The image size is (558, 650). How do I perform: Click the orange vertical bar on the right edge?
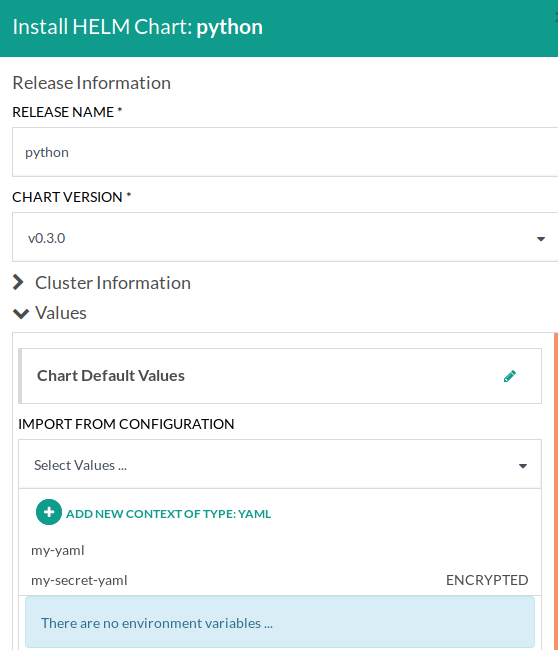coord(556,491)
